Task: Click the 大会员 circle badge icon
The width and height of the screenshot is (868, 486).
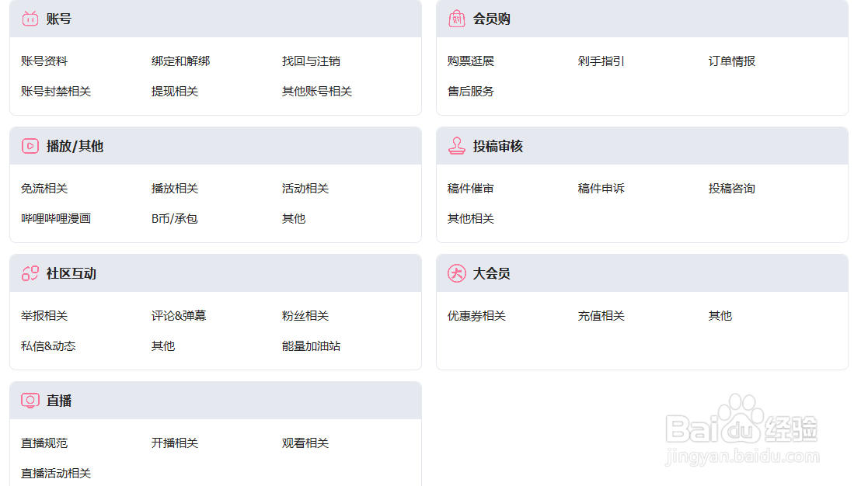Action: (457, 273)
